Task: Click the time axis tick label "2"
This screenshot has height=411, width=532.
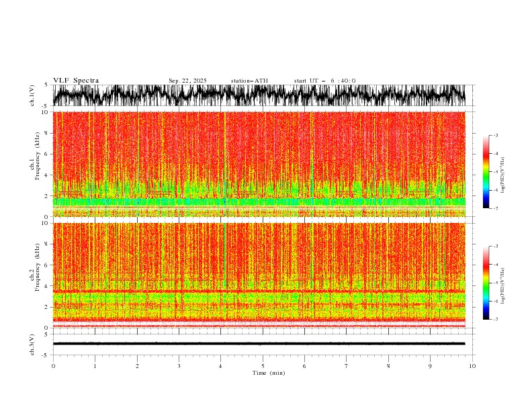Action: coord(137,366)
